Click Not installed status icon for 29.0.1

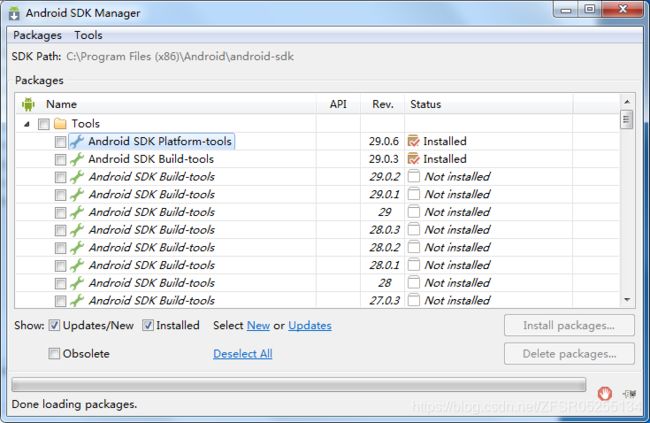pyautogui.click(x=413, y=194)
